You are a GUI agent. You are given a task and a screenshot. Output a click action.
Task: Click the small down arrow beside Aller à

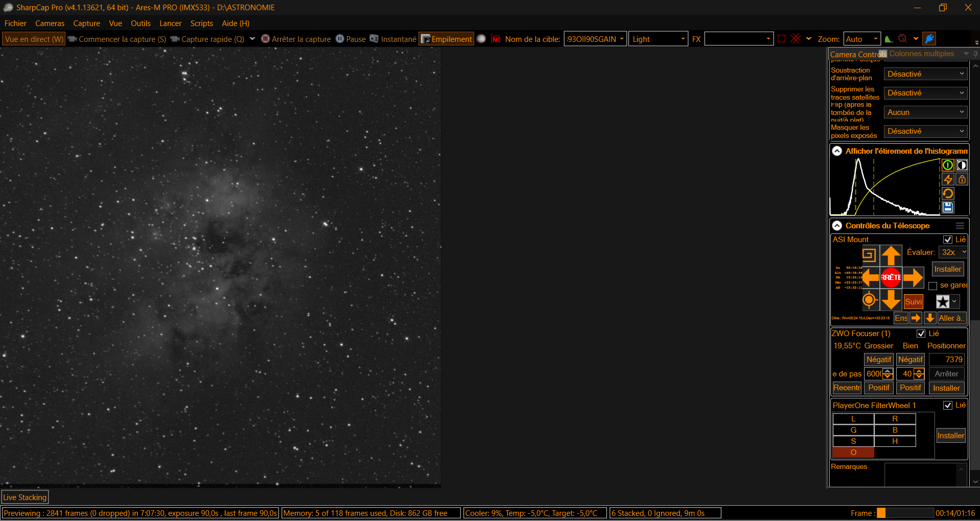[x=930, y=318]
